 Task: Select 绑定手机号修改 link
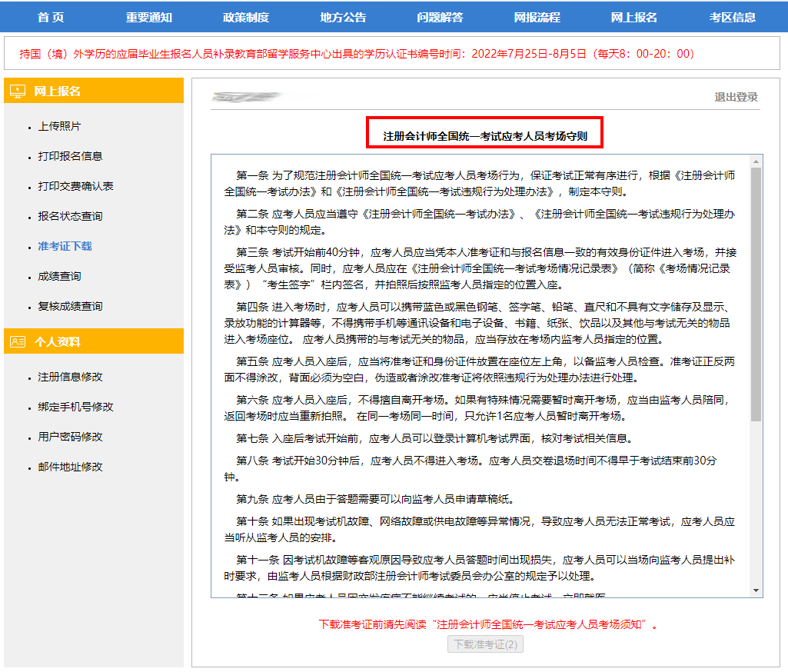(x=75, y=407)
